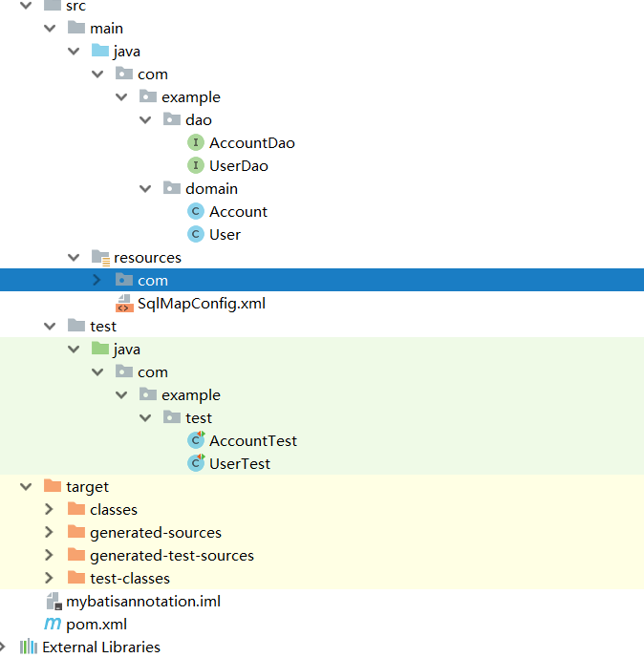Click the SqlMapConfig.xml file icon

point(124,304)
